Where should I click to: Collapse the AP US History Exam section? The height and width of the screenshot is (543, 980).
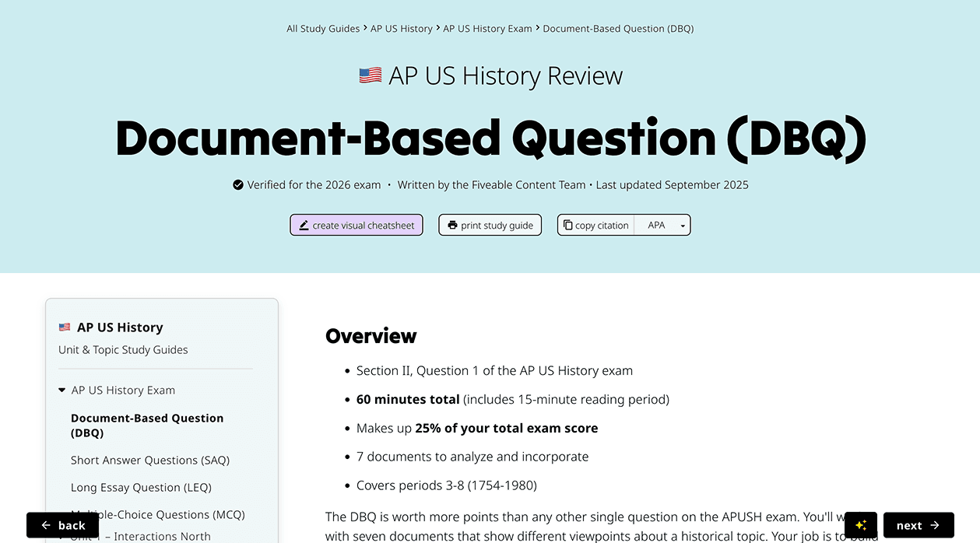[62, 391]
